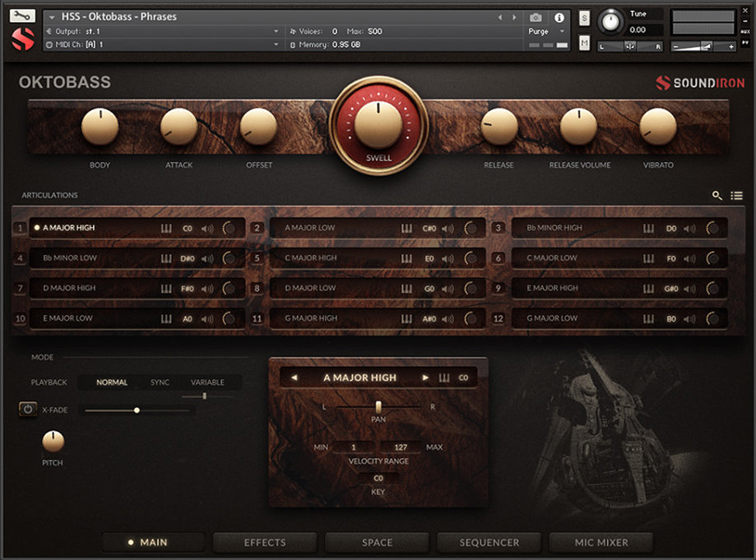The image size is (756, 560).
Task: Adjust the X-FADE slider handle
Action: pyautogui.click(x=137, y=410)
